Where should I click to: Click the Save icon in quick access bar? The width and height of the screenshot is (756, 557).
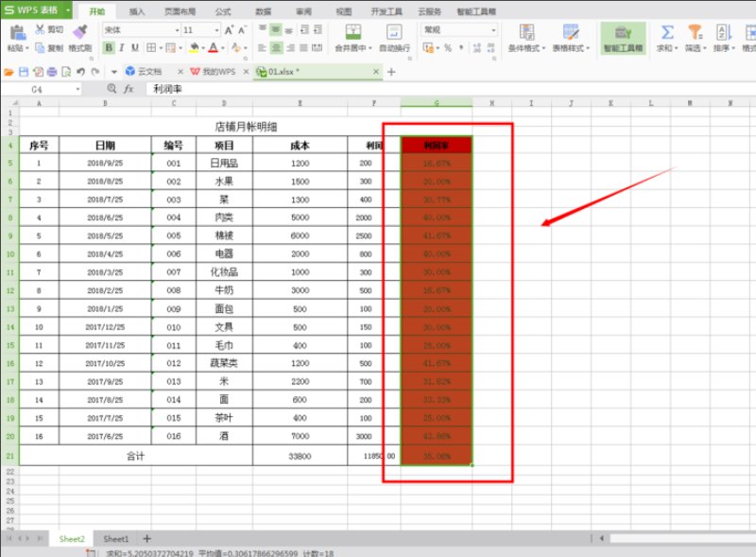click(24, 71)
